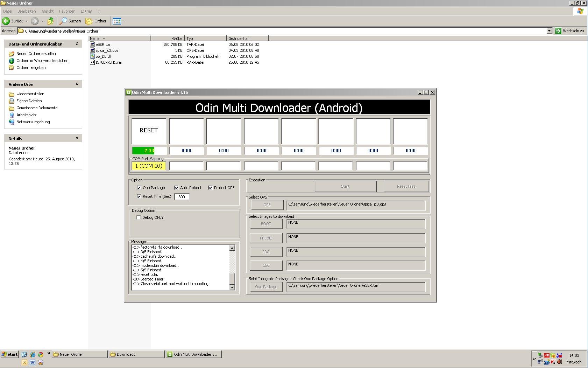Click the One Package button
Image resolution: width=588 pixels, height=368 pixels.
tap(266, 287)
